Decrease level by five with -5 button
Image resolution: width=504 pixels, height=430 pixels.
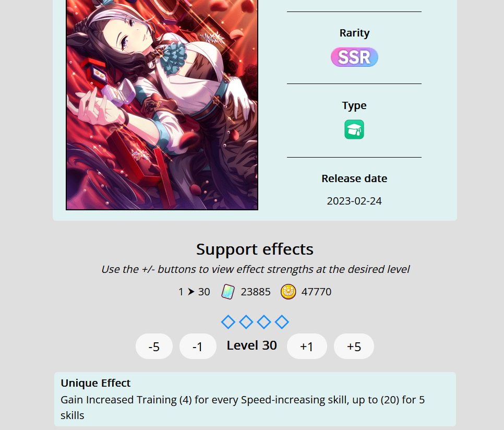154,347
